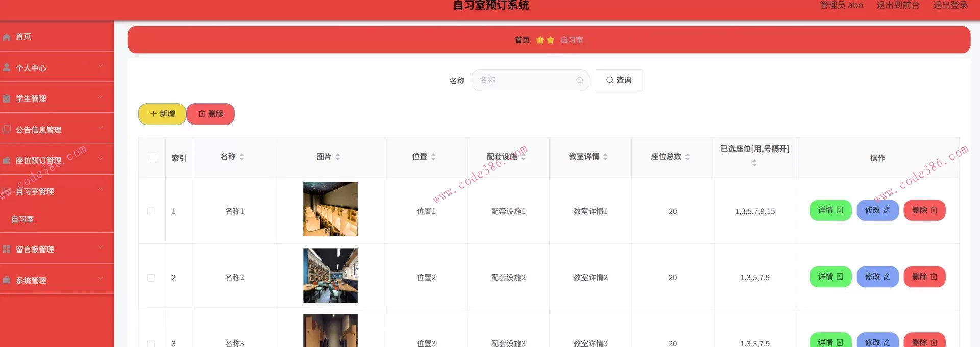Image resolution: width=980 pixels, height=347 pixels.
Task: Click the yellow 新增 button
Action: tap(162, 114)
